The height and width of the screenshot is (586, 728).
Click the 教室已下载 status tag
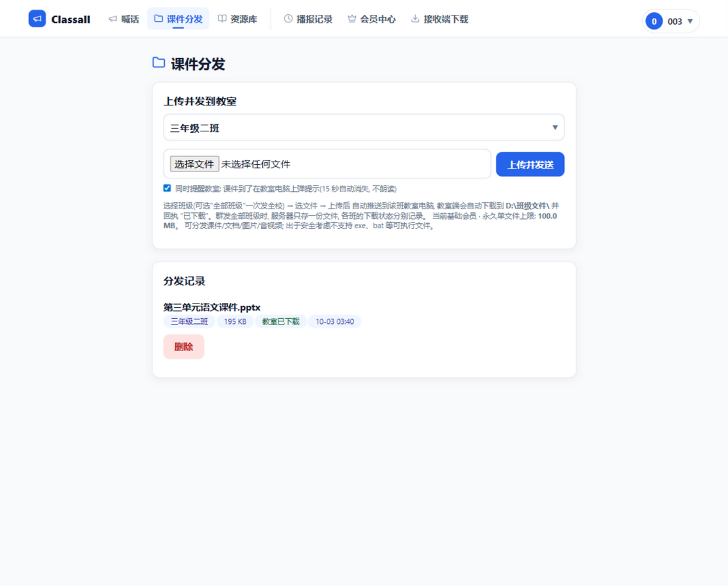click(x=281, y=322)
